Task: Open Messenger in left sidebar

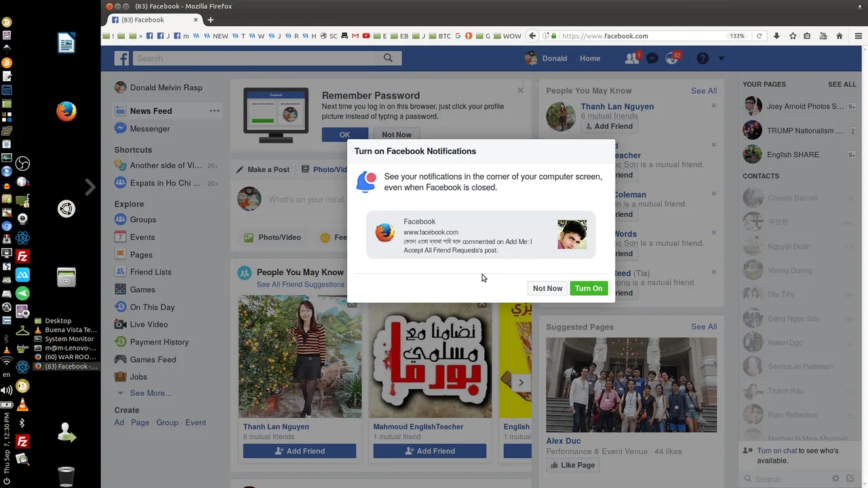Action: tap(142, 129)
